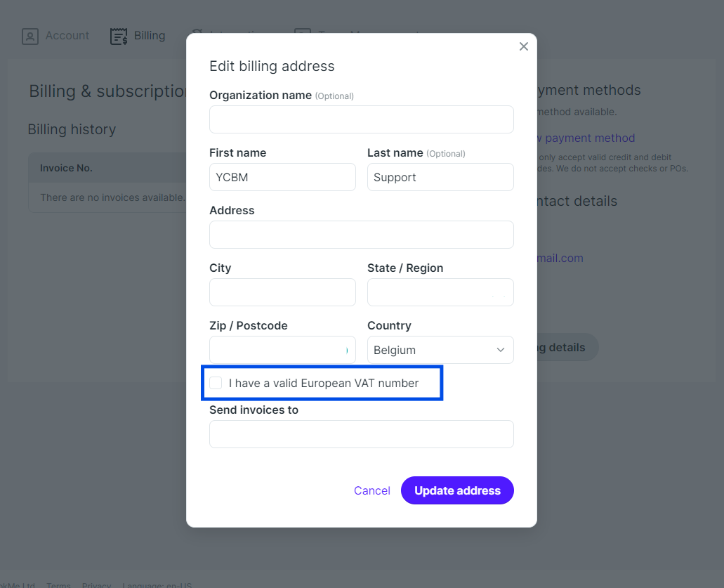Close the Edit billing address dialog
This screenshot has width=724, height=588.
click(523, 46)
